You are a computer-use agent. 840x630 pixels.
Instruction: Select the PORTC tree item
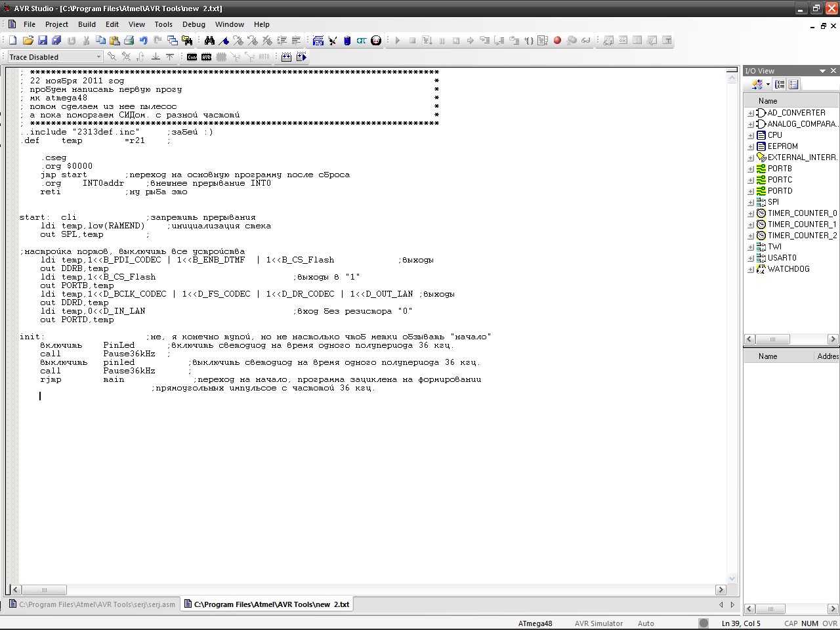tap(780, 180)
